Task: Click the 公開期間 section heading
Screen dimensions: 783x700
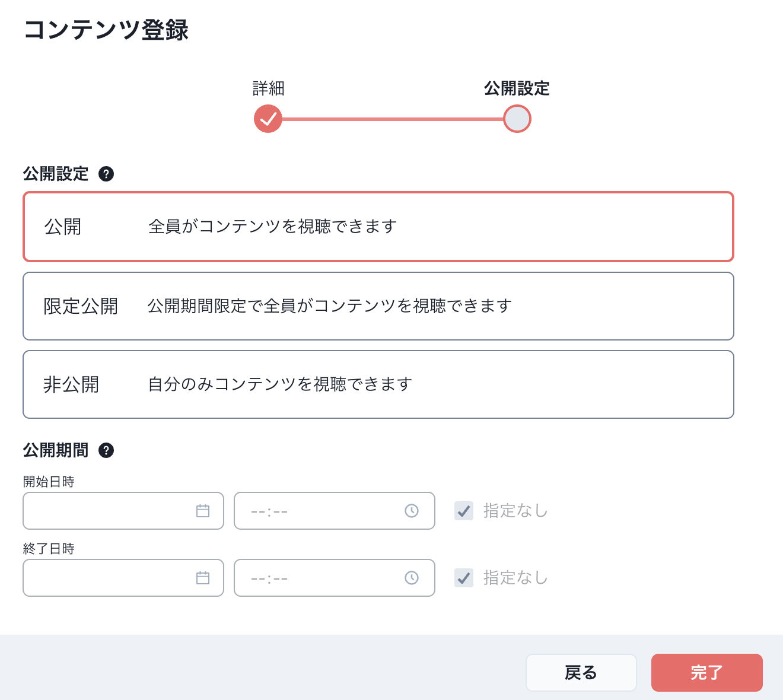Action: [x=56, y=450]
